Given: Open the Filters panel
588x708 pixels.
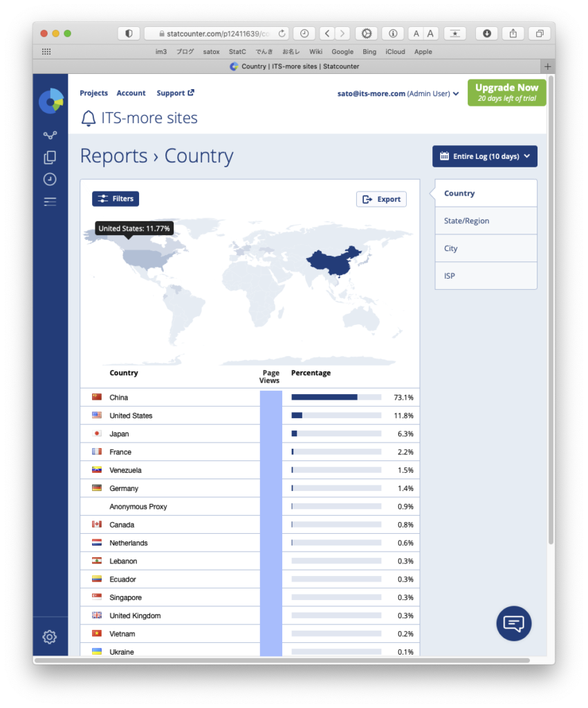Looking at the screenshot, I should pos(116,199).
